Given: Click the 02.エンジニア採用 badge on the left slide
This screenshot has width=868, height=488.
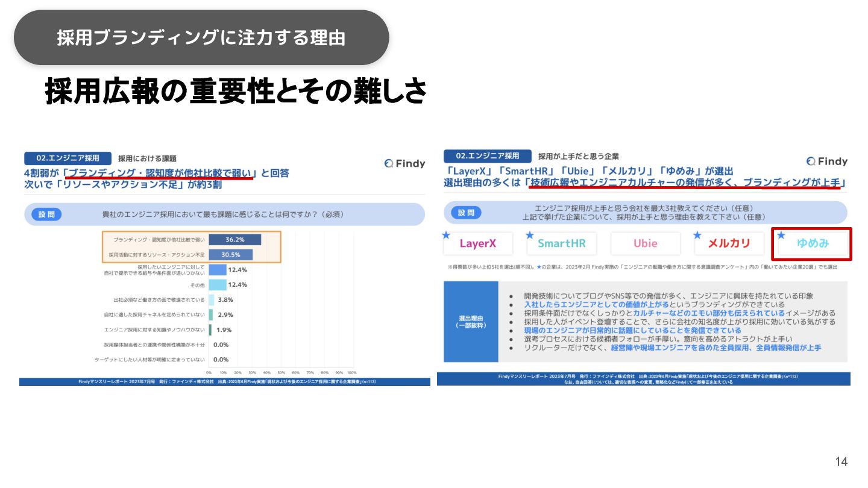Looking at the screenshot, I should click(68, 158).
